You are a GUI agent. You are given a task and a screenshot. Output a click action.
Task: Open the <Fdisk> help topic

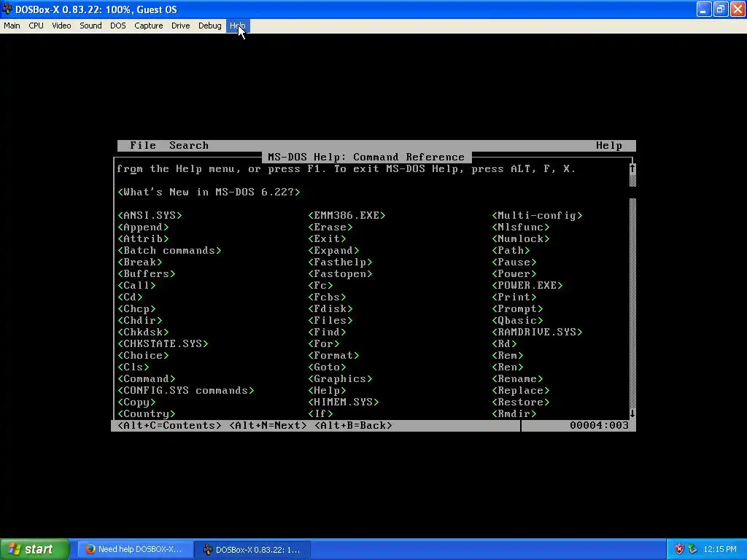pyautogui.click(x=330, y=308)
